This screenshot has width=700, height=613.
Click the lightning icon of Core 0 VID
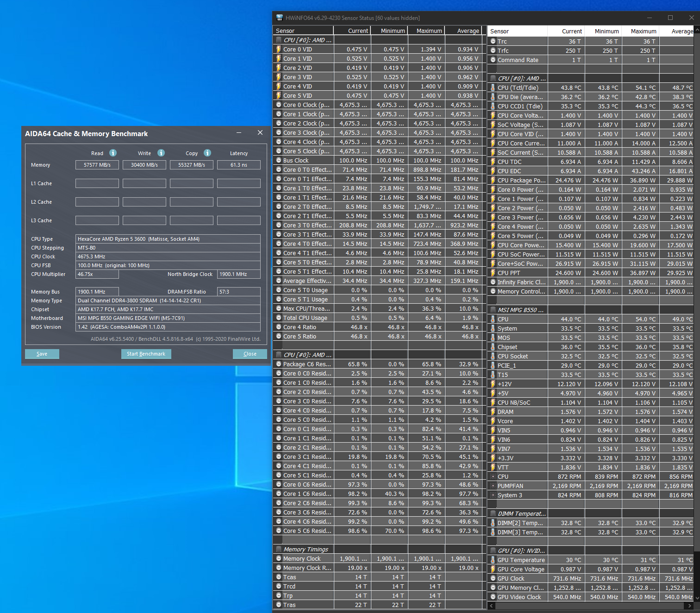[x=279, y=49]
